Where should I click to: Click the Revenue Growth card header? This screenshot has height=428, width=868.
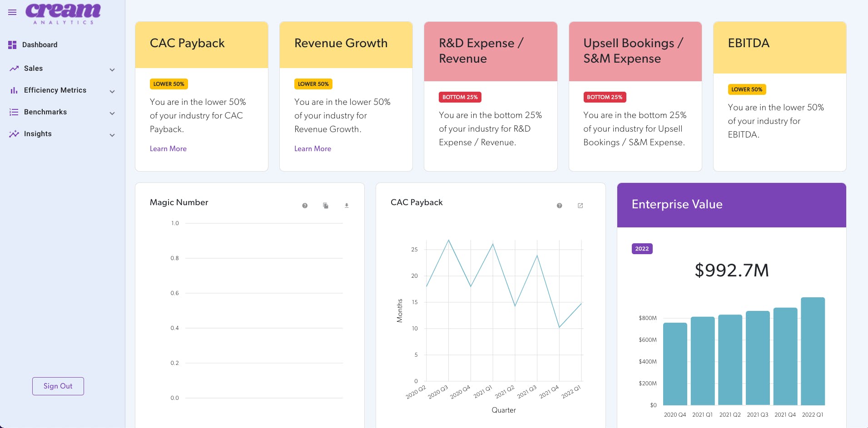click(346, 45)
